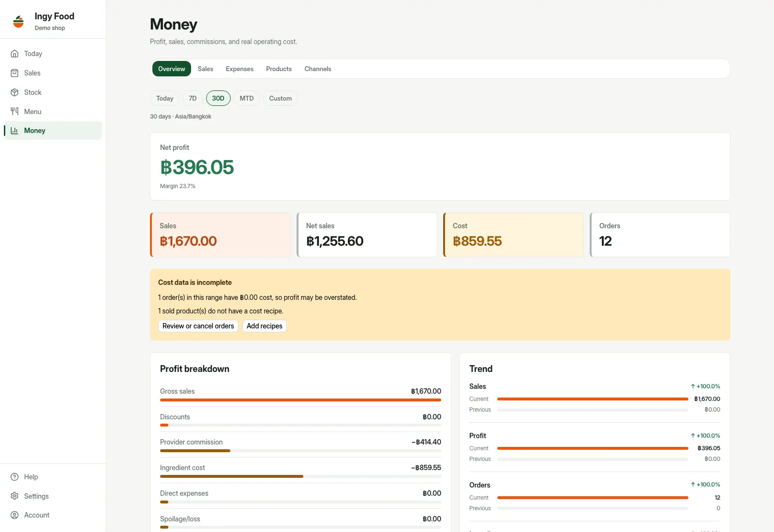Click the Ingredient cost progress bar

[x=300, y=476]
